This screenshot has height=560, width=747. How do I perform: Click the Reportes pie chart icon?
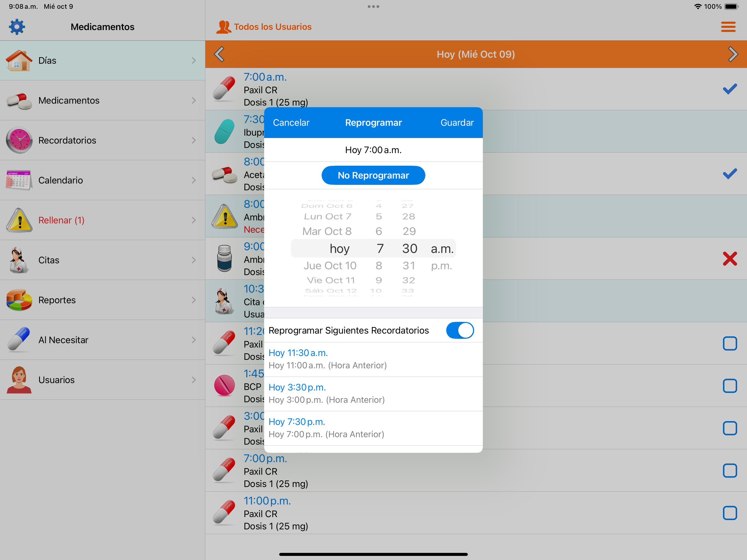[x=19, y=300]
